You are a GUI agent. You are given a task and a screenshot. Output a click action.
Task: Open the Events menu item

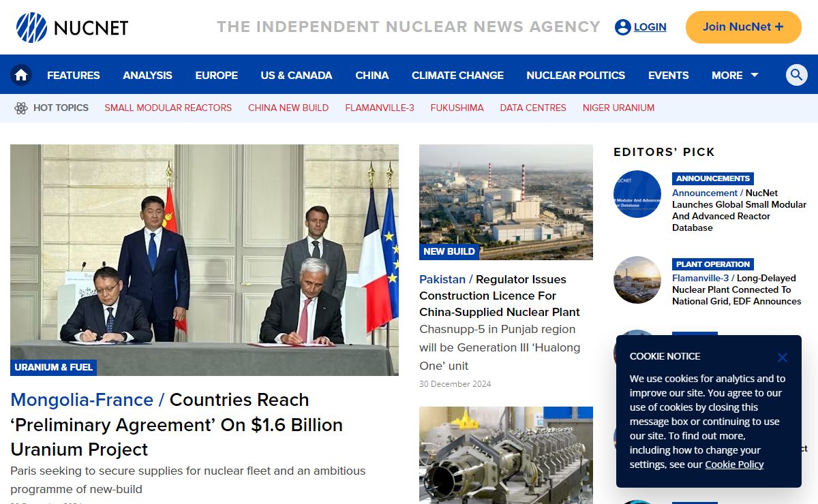[668, 75]
